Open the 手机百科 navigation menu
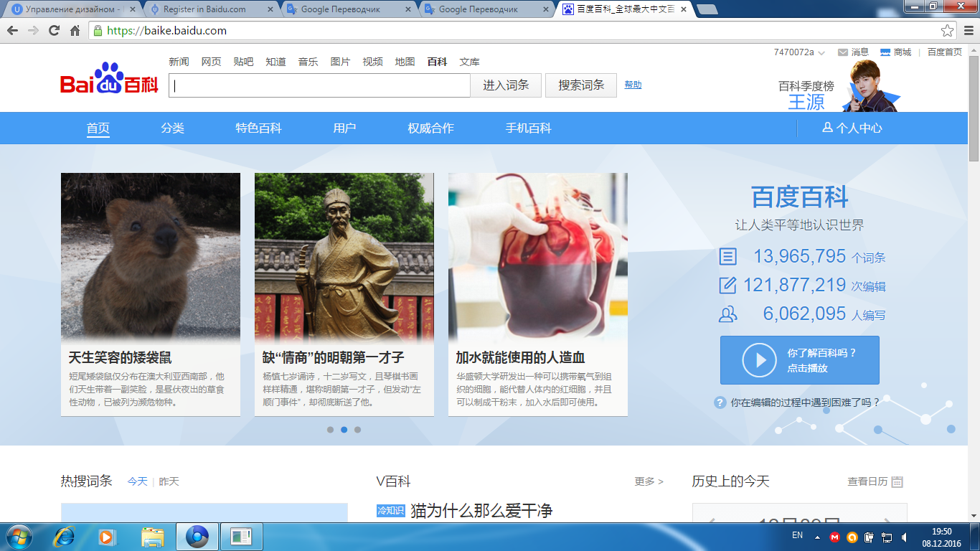The height and width of the screenshot is (551, 980). [529, 128]
